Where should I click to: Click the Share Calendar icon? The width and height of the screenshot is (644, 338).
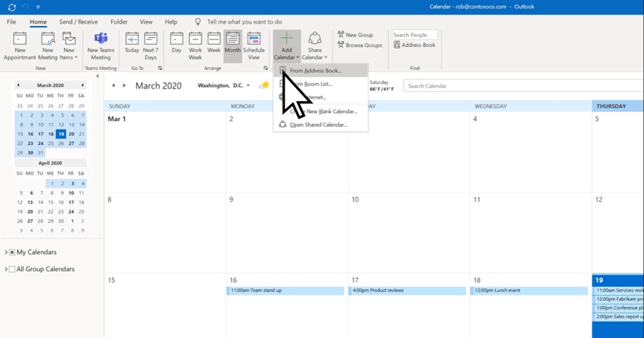click(314, 45)
